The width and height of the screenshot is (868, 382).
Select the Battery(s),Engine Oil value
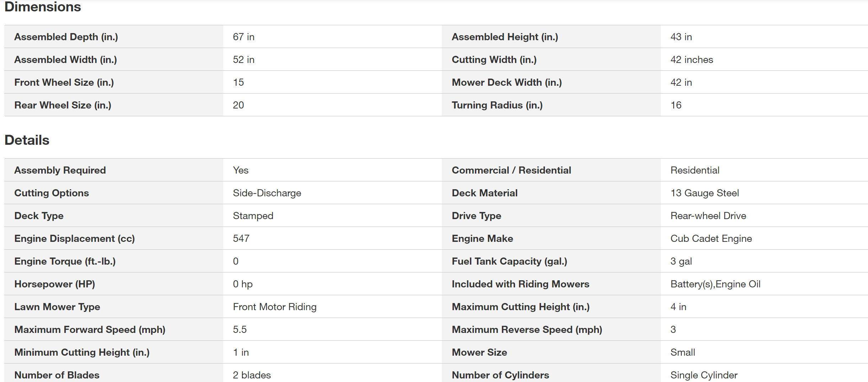715,284
